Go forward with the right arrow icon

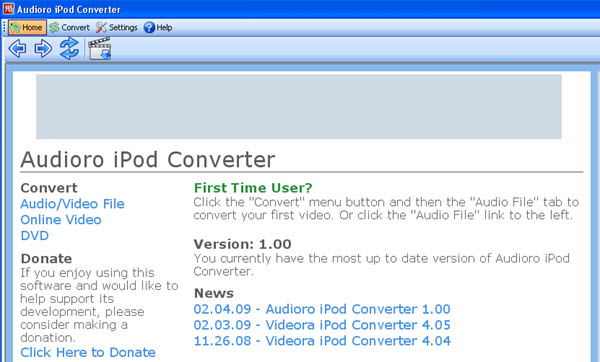[x=43, y=49]
